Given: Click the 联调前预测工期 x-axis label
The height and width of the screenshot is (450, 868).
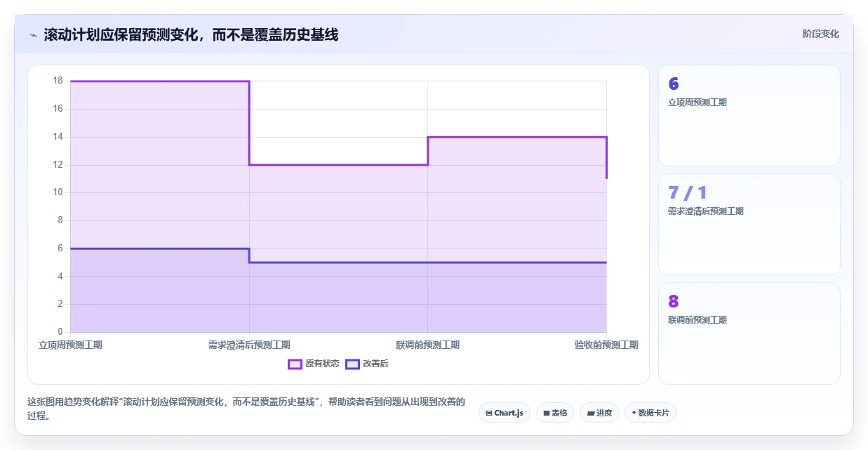Looking at the screenshot, I should coord(427,345).
